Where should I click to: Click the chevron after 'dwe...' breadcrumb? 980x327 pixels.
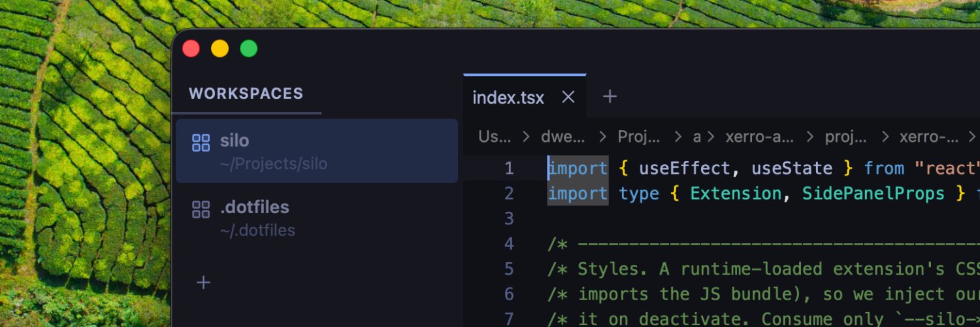pos(602,137)
